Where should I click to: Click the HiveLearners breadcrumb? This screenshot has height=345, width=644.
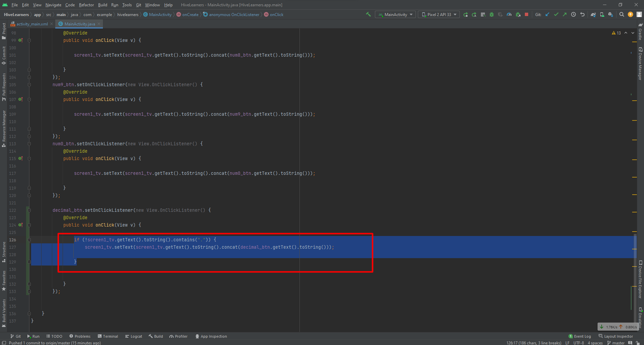click(x=17, y=15)
